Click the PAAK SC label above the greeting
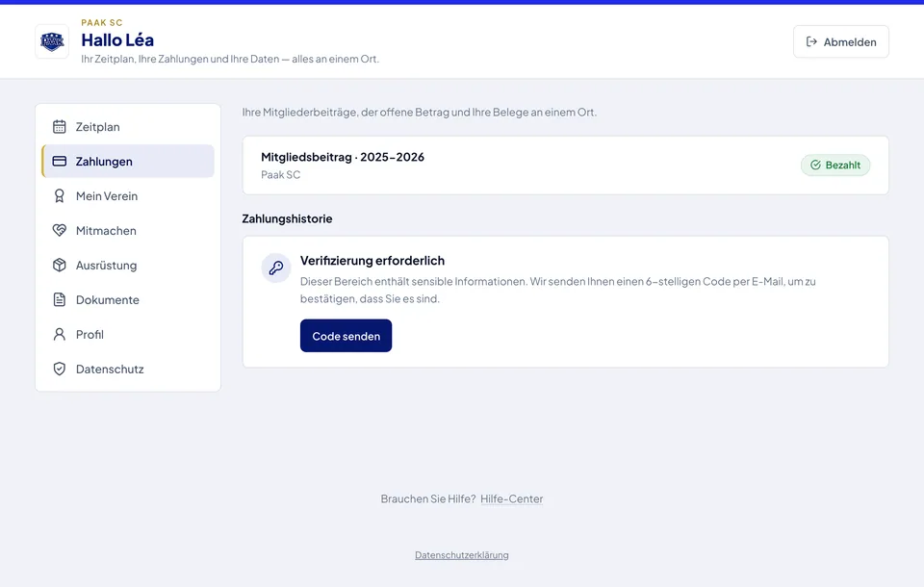The image size is (924, 587). [102, 22]
